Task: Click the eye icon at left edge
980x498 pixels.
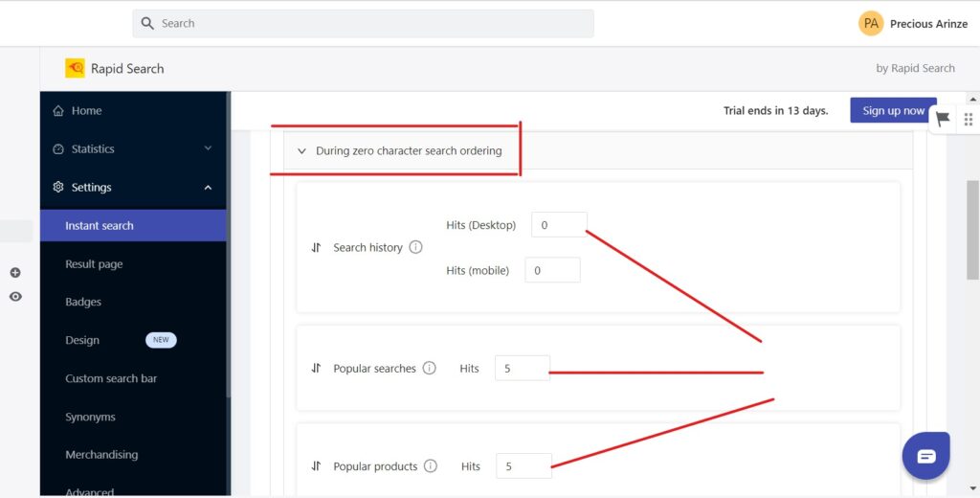Action: coord(15,297)
